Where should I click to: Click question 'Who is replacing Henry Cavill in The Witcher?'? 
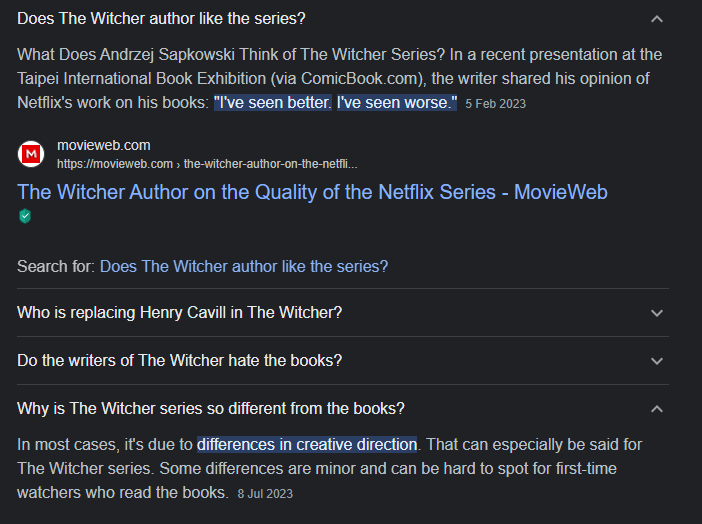[x=180, y=312]
